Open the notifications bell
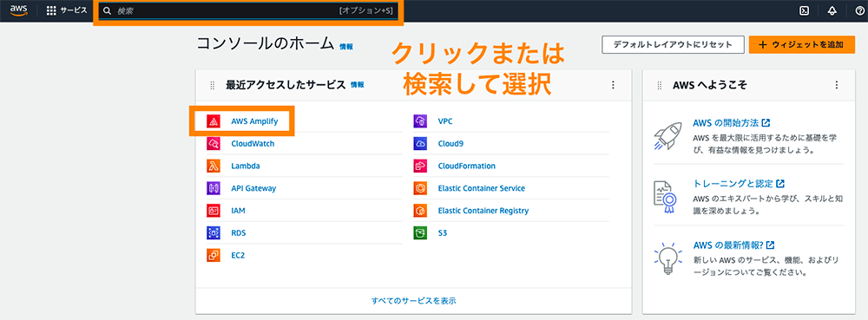 [x=832, y=11]
